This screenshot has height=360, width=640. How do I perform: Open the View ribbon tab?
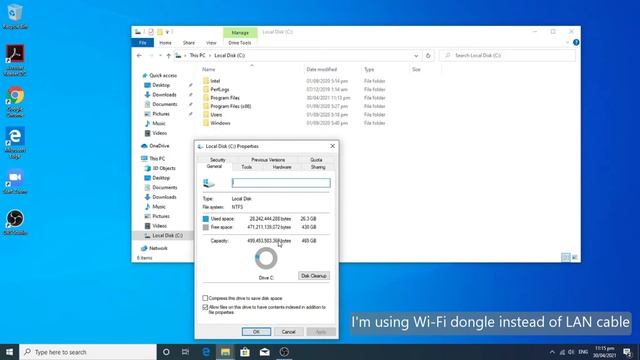point(211,43)
